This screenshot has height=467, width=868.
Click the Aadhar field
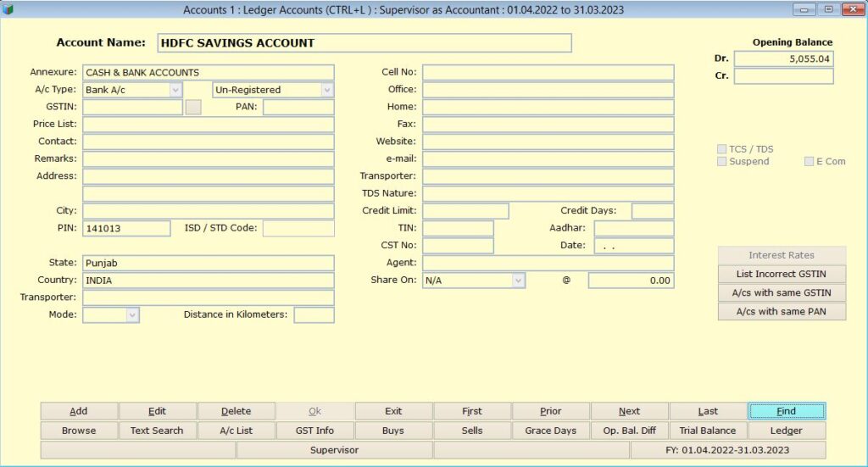[x=634, y=229]
